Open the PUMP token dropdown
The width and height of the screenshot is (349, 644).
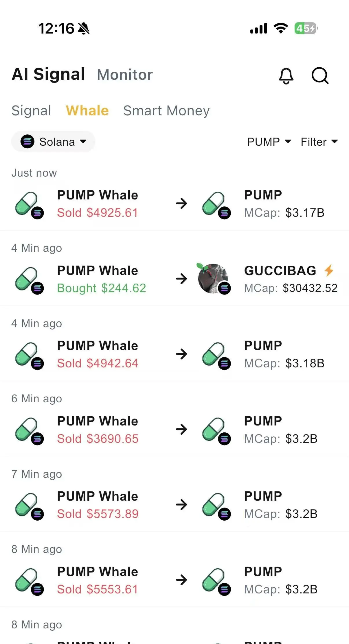click(x=269, y=142)
